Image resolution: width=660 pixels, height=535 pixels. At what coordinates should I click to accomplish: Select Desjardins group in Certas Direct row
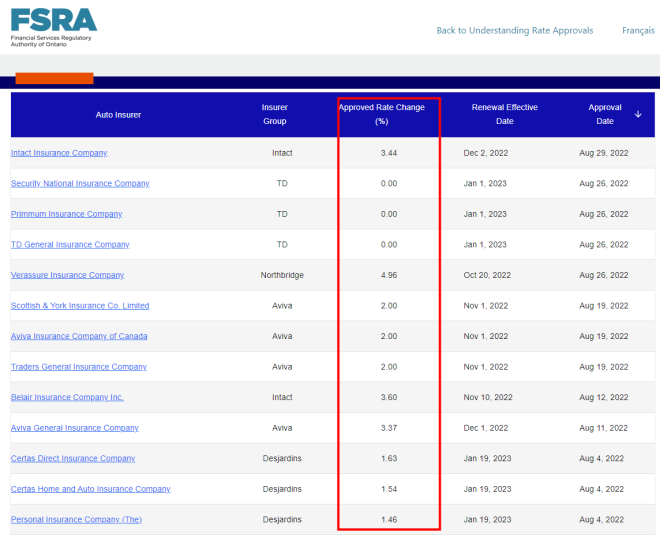[x=282, y=458]
